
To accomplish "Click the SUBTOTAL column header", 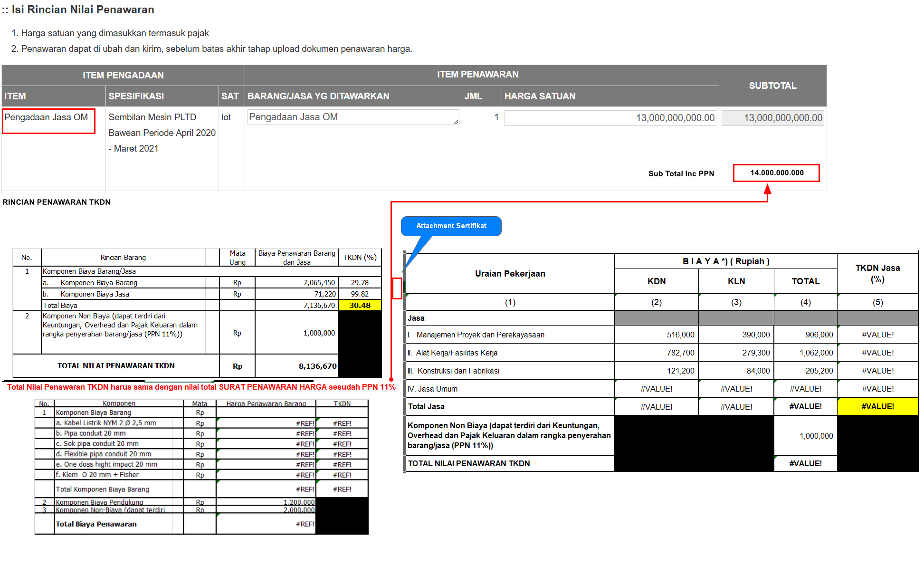I will pyautogui.click(x=772, y=86).
